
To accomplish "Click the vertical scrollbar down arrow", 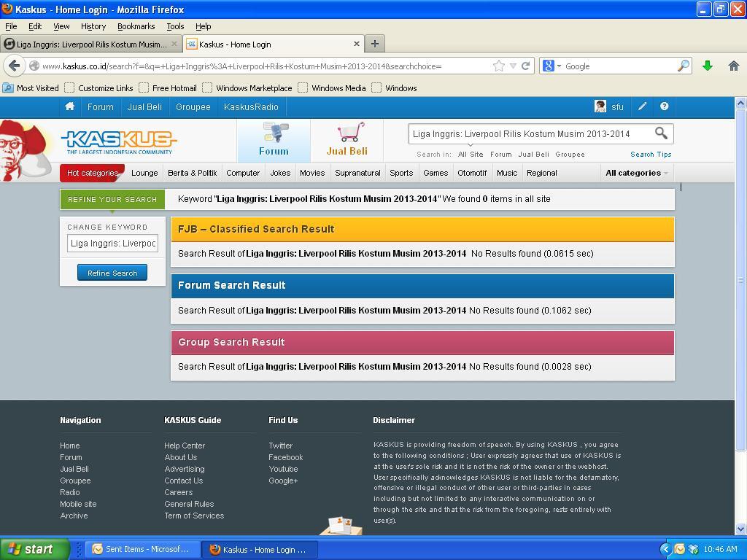I will coord(740,529).
